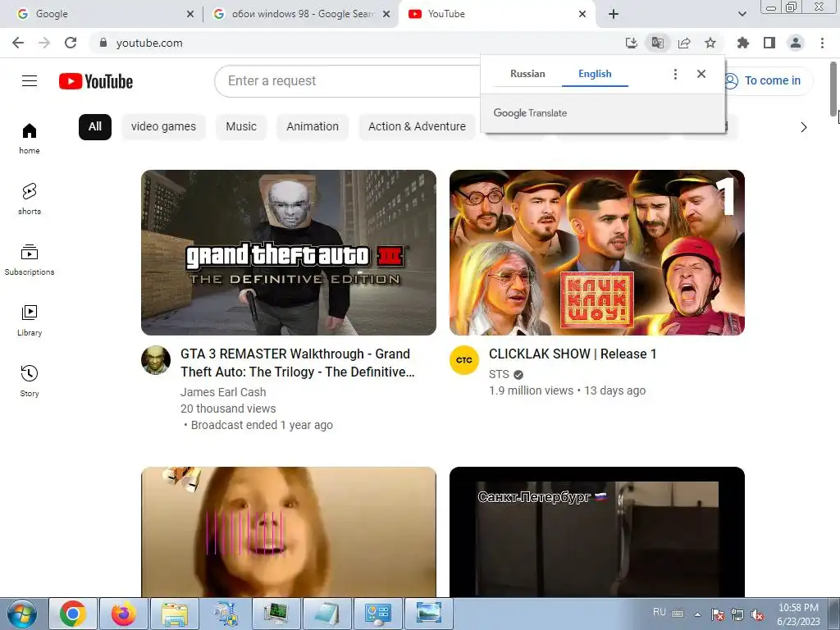Select the video games chip
Image resolution: width=840 pixels, height=630 pixels.
pyautogui.click(x=163, y=127)
